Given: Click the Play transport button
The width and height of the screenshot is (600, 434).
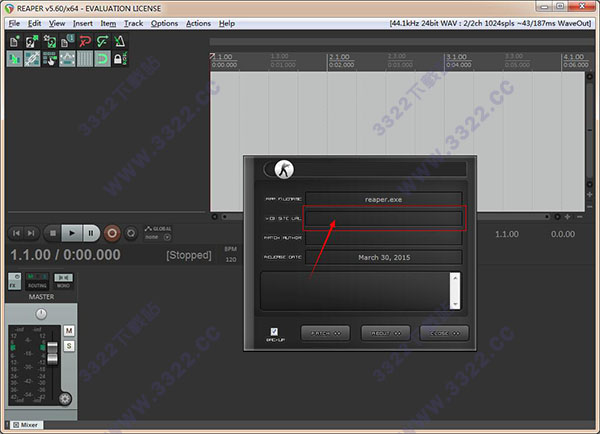Looking at the screenshot, I should [x=72, y=233].
